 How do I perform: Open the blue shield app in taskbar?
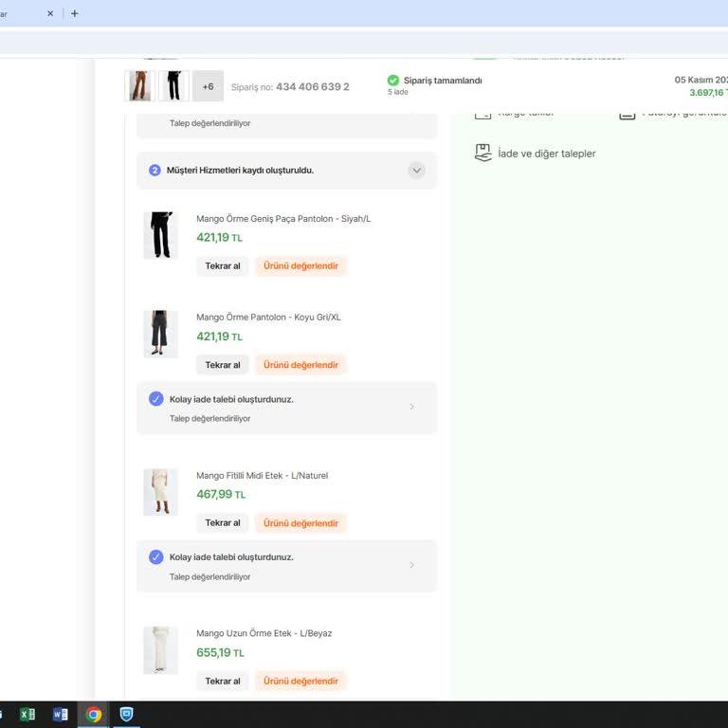(x=126, y=714)
